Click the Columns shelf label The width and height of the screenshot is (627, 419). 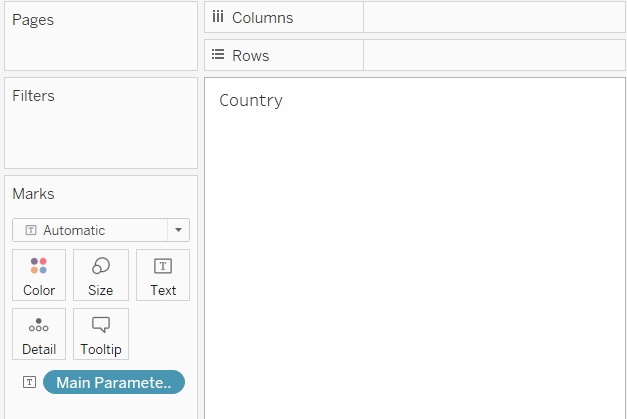click(262, 18)
